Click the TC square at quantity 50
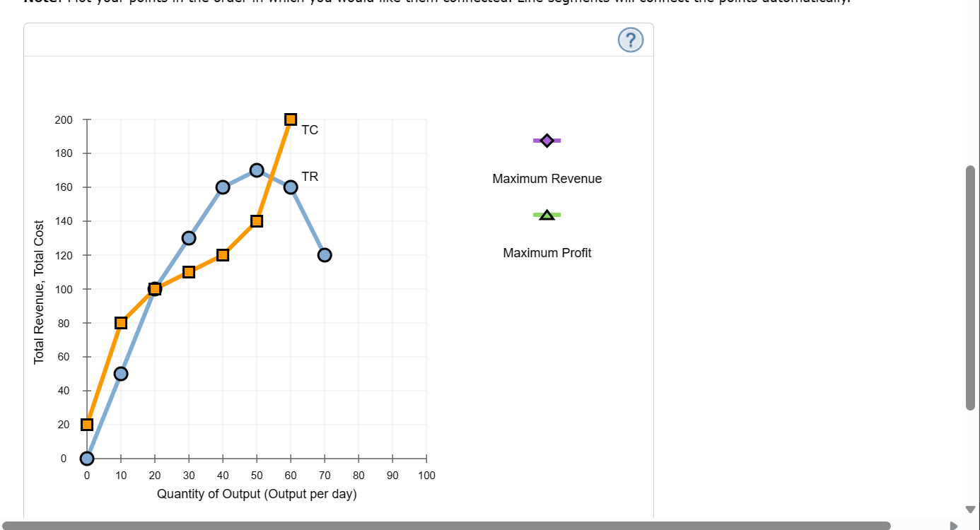Image resolution: width=980 pixels, height=530 pixels. 256,220
